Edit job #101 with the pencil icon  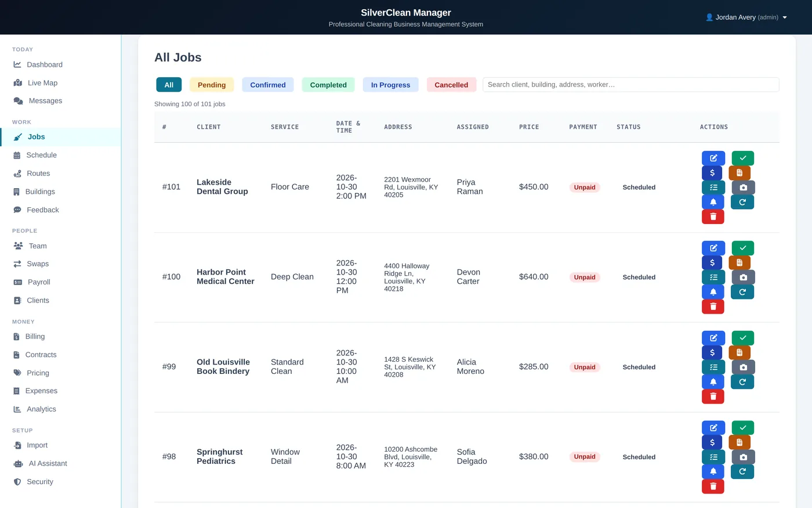click(713, 158)
